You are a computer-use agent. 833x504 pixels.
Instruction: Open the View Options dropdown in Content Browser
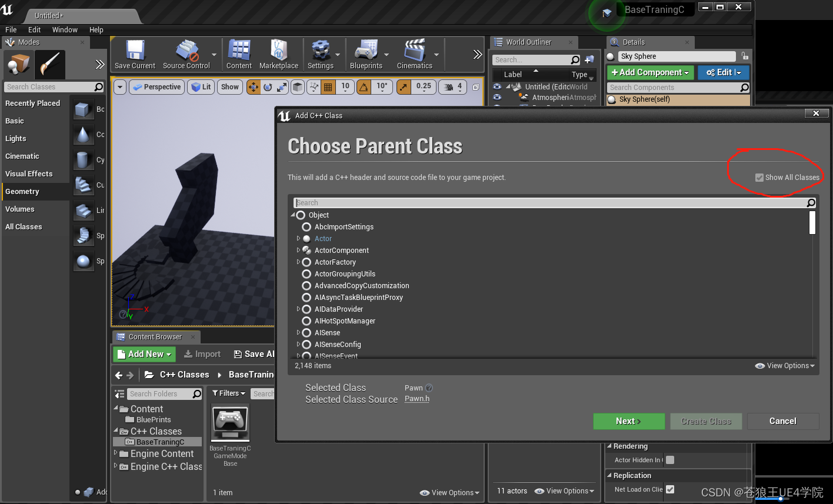pyautogui.click(x=449, y=493)
